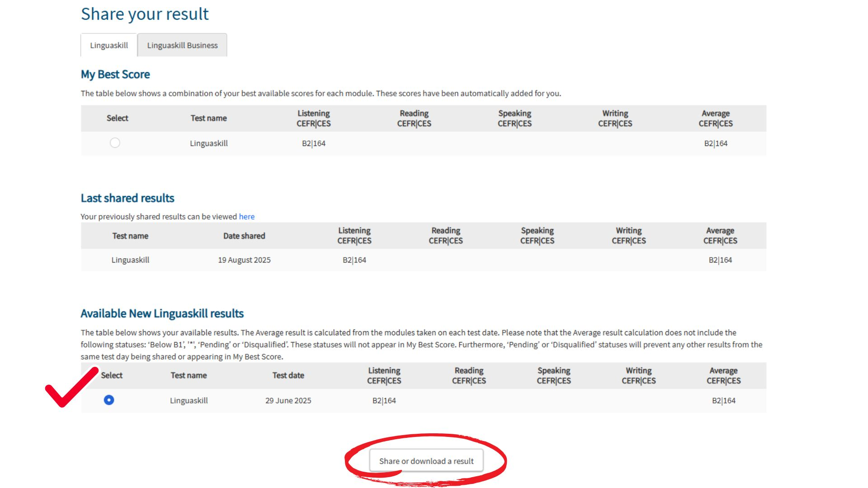Click the My Best Score section heading
868x488 pixels.
[x=115, y=74]
